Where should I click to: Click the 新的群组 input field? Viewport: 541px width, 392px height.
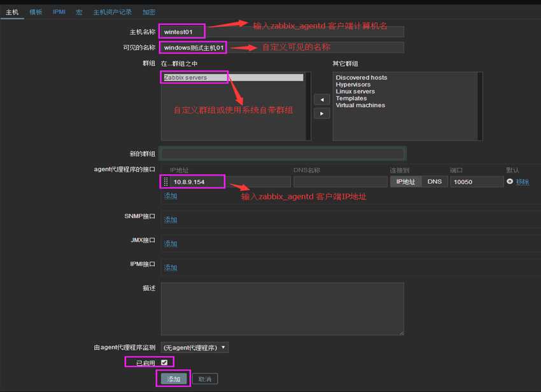click(x=283, y=153)
